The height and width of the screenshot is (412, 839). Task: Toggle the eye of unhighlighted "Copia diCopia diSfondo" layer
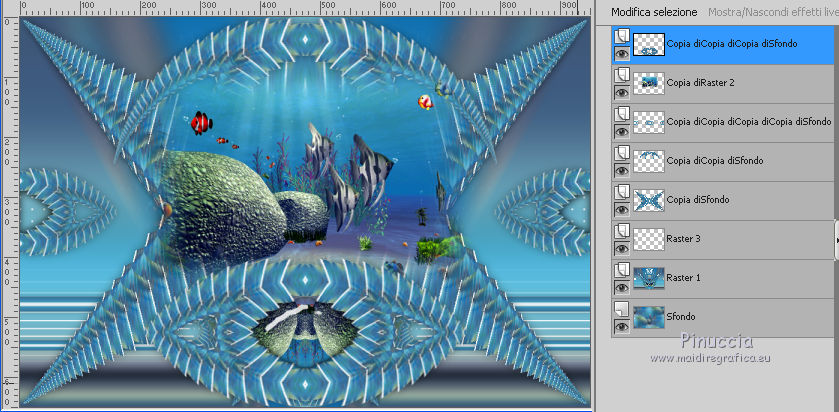[x=622, y=171]
